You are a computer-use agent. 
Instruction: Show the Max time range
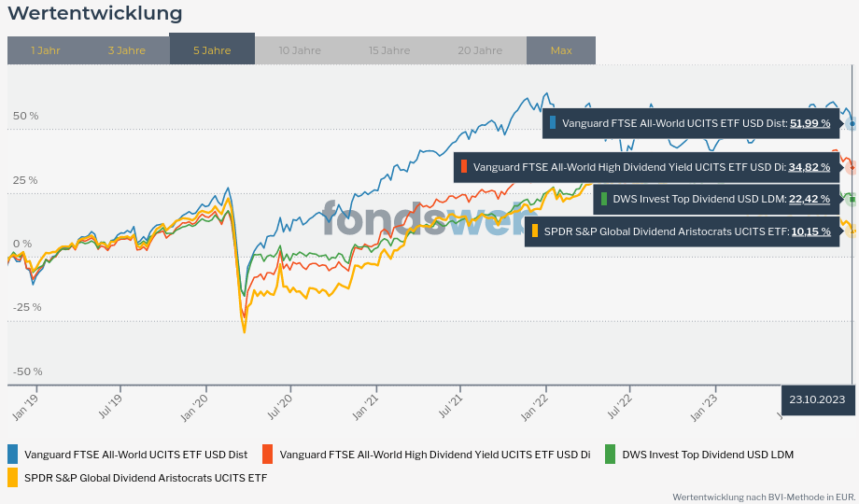[561, 50]
